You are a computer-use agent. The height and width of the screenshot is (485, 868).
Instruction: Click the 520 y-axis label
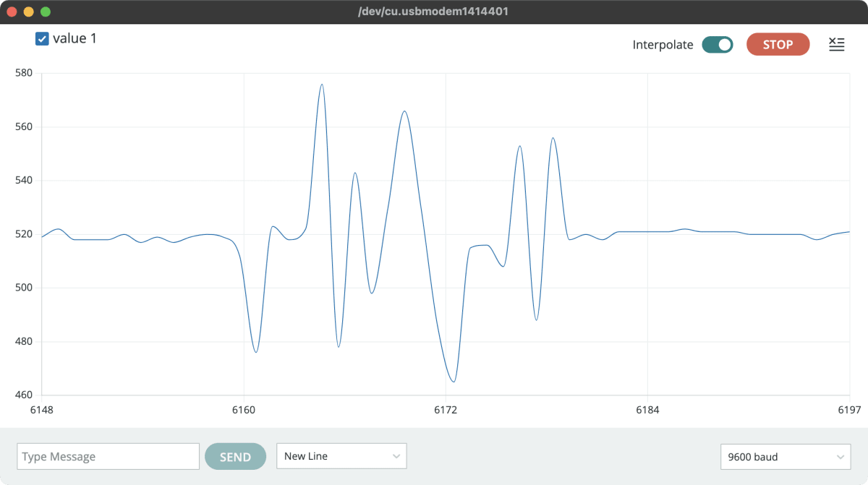pyautogui.click(x=24, y=234)
